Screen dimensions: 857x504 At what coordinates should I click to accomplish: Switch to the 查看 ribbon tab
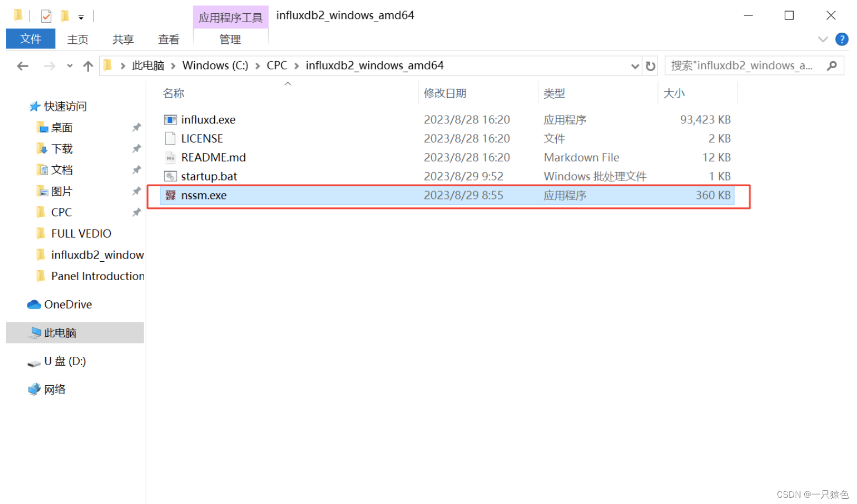click(168, 39)
